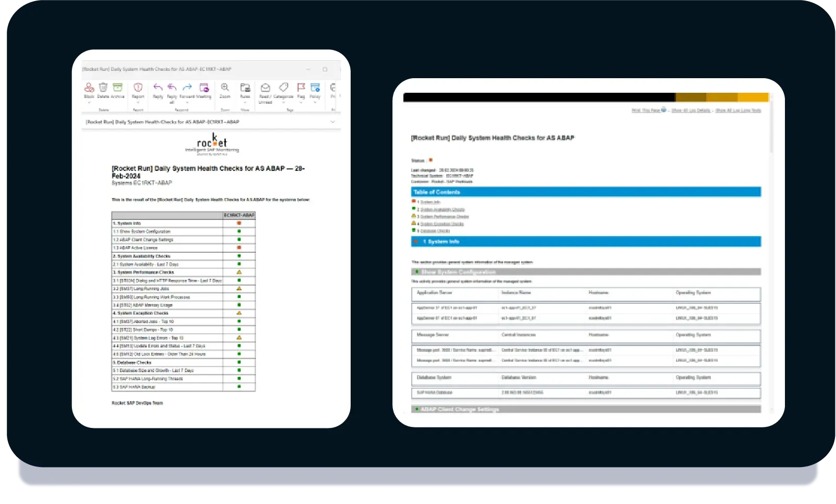
Task: Click the Print This Page link
Action: point(646,110)
